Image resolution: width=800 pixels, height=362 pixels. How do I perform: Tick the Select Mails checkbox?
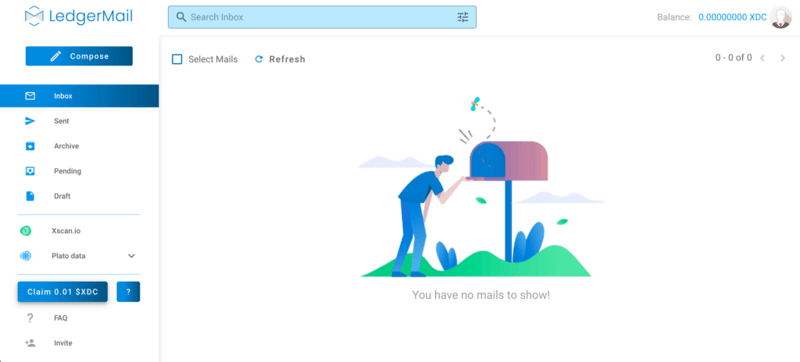coord(177,59)
